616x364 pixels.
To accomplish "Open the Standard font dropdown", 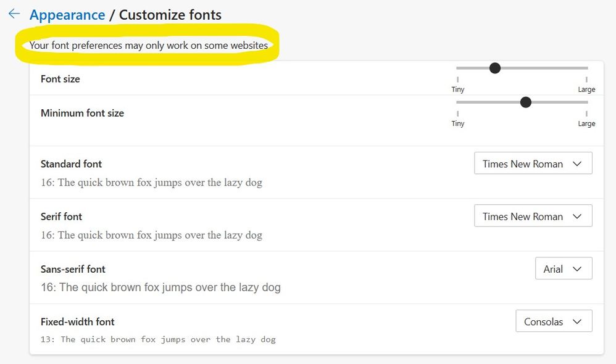I will click(x=533, y=163).
